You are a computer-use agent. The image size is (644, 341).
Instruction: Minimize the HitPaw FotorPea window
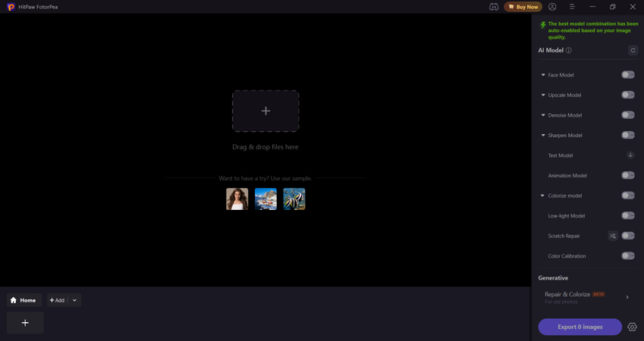(592, 7)
